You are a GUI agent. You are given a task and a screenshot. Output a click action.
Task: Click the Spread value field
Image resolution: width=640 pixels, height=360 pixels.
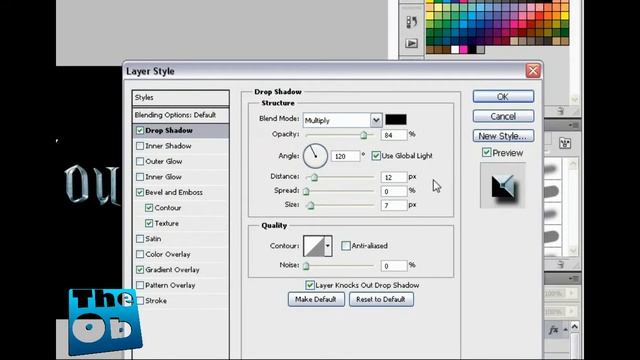(394, 191)
